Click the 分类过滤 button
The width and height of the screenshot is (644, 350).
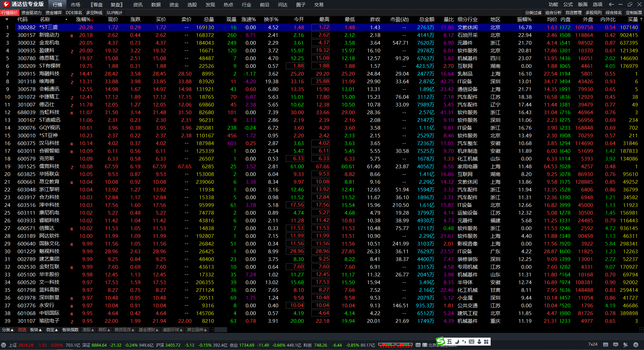(533, 13)
